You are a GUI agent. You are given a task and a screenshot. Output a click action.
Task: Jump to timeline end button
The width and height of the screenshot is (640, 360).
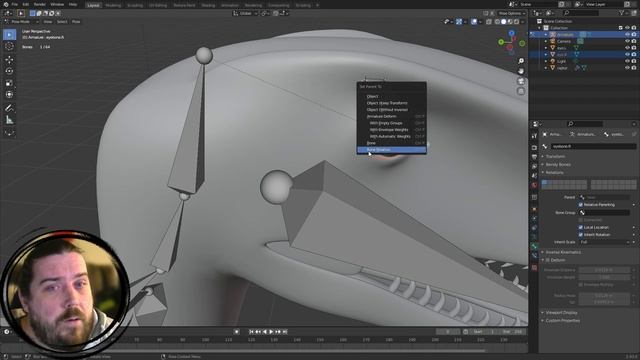285,332
